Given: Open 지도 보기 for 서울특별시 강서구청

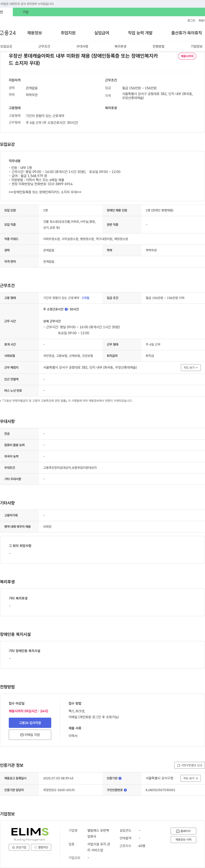Looking at the screenshot, I should click(190, 778).
